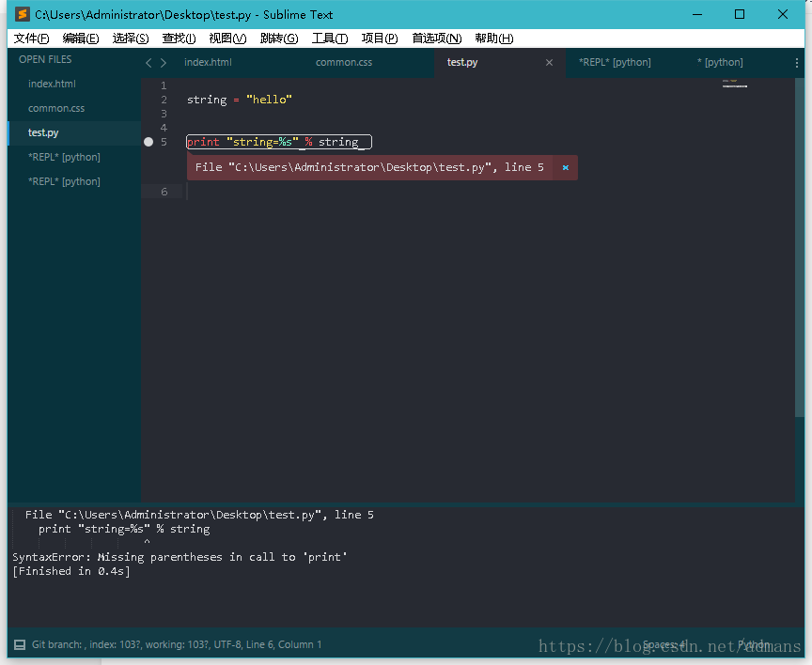Open the 工具(T) menu

click(x=329, y=39)
